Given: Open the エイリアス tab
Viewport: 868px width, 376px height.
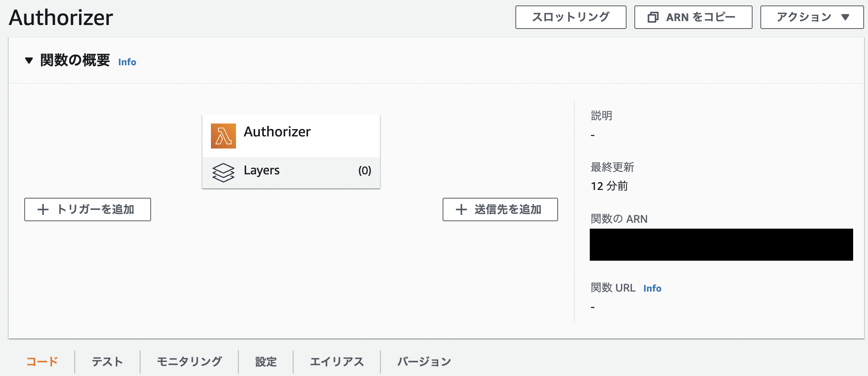Looking at the screenshot, I should coord(337,362).
